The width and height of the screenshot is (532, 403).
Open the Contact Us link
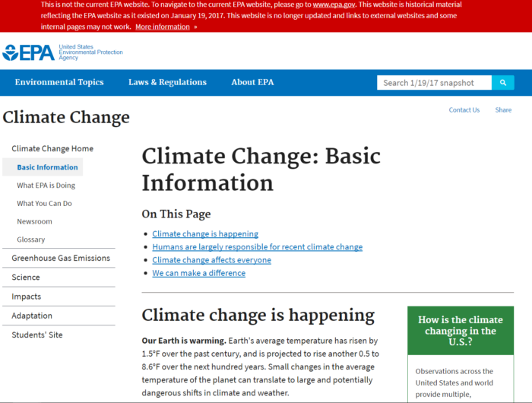[x=464, y=109]
